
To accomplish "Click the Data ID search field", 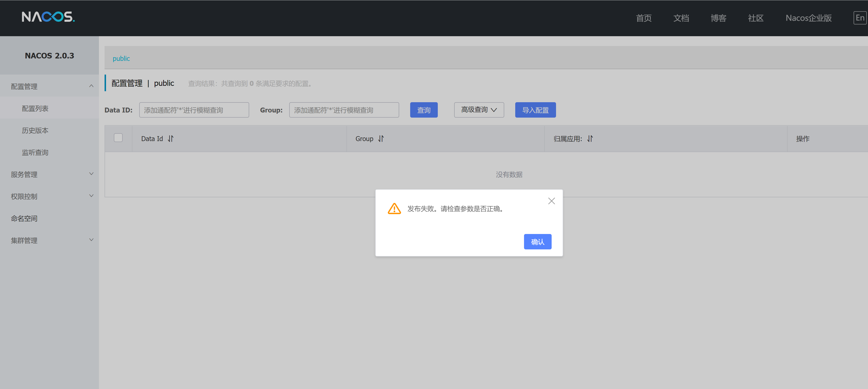I will click(194, 110).
